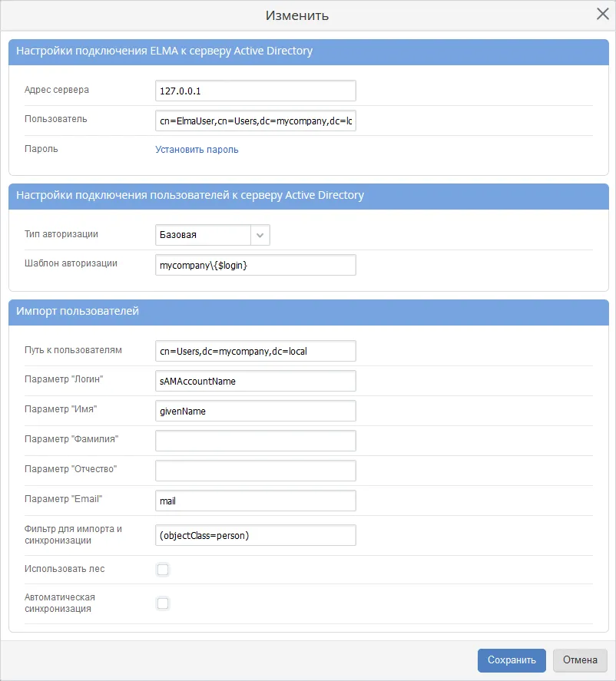Close the Изменить dialog with the X icon

point(602,14)
